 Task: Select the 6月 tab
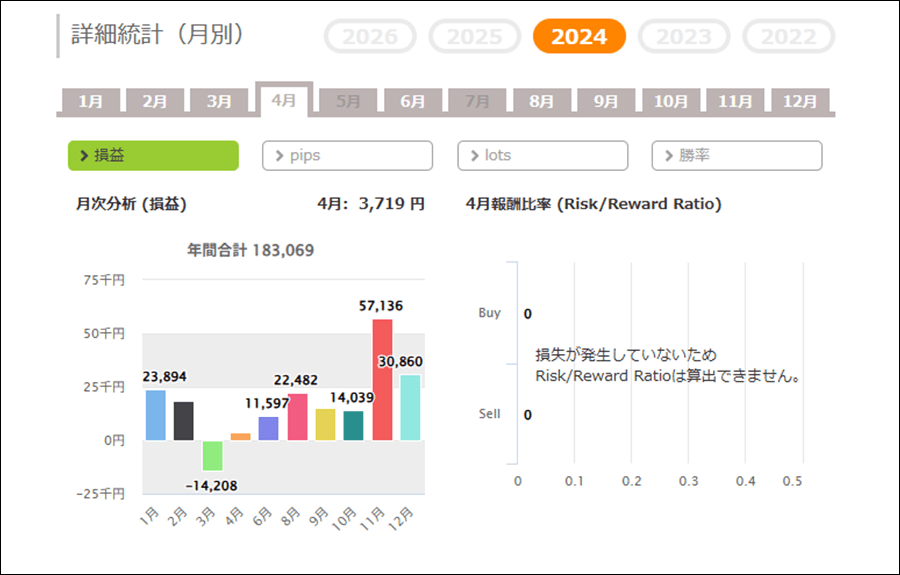coord(413,102)
